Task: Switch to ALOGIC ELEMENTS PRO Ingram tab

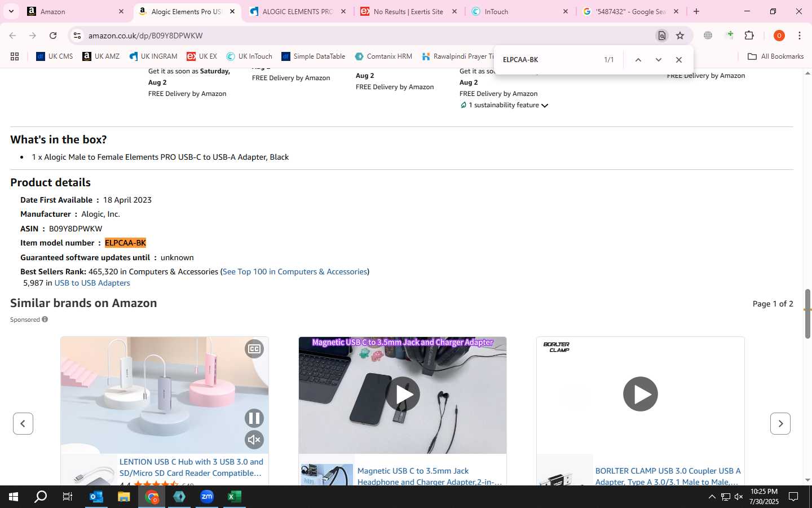Action: 297,11
